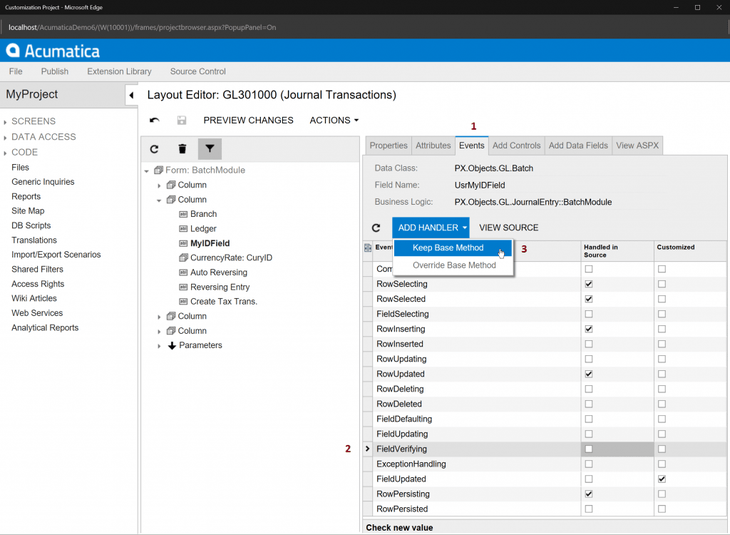The image size is (730, 535).
Task: Select the FieldDefaulting event row
Action: [545, 419]
